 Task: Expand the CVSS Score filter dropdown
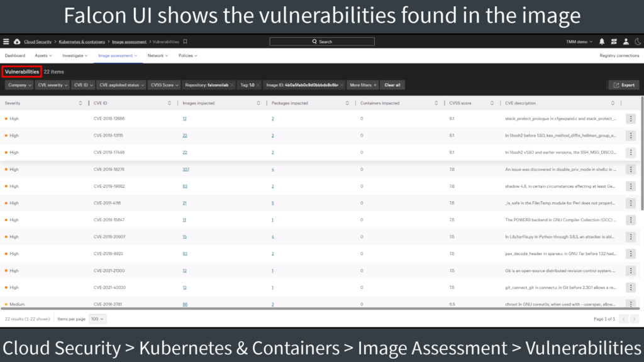[164, 85]
